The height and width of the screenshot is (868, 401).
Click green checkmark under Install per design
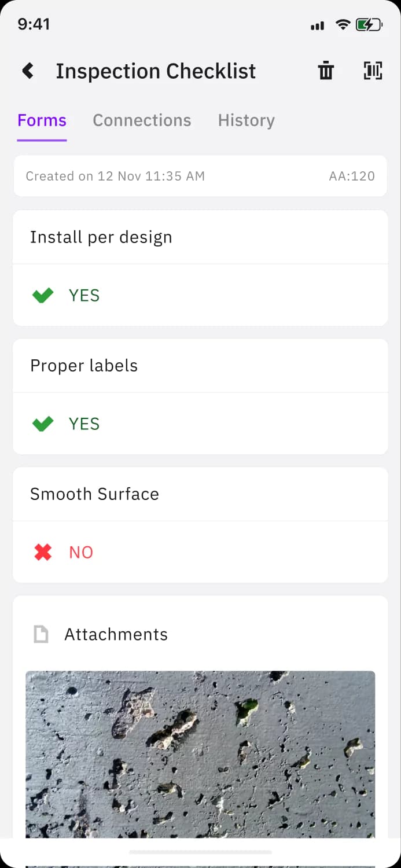click(43, 296)
